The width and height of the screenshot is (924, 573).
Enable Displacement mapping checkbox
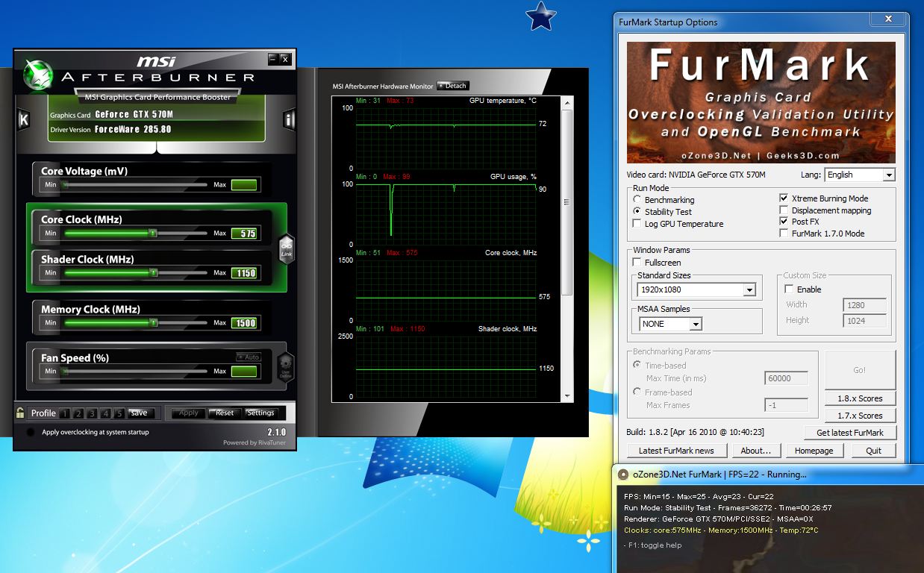tap(784, 210)
